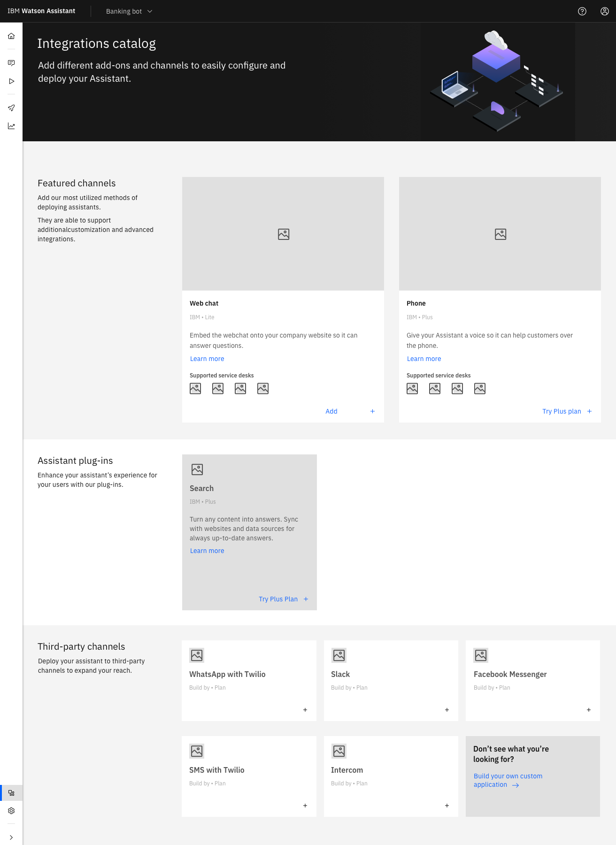
Task: Click IBM Watson Assistant title
Action: 41,11
